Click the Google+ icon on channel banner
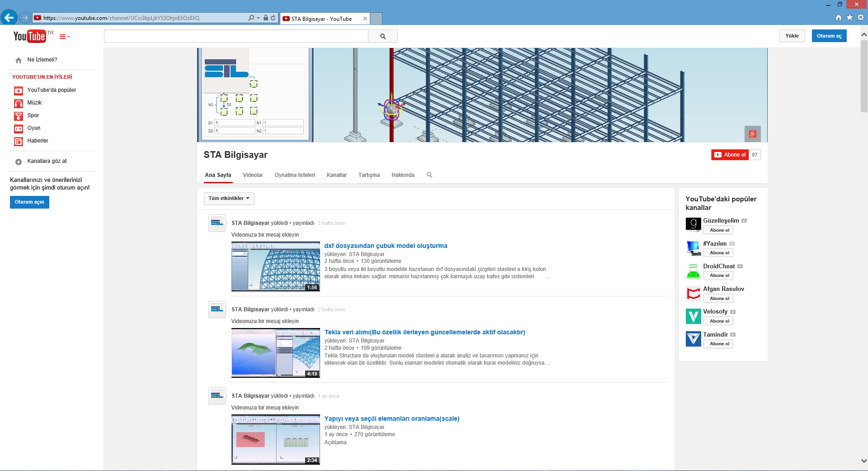Viewport: 868px width, 471px height. tap(753, 134)
